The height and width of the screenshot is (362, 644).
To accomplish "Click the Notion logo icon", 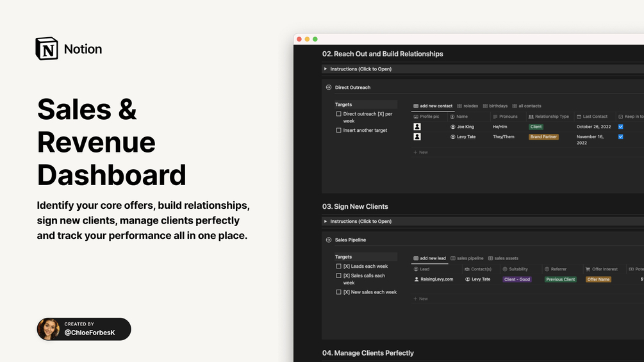I will 46,49.
